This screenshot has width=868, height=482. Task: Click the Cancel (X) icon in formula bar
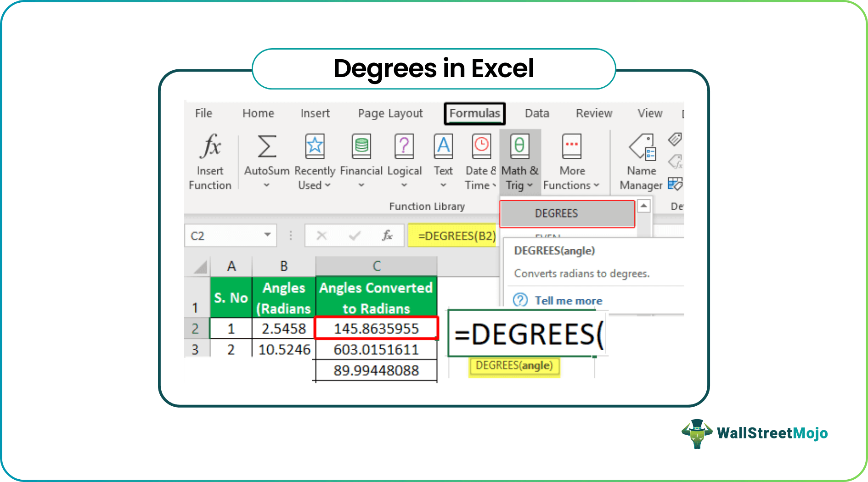pos(321,235)
